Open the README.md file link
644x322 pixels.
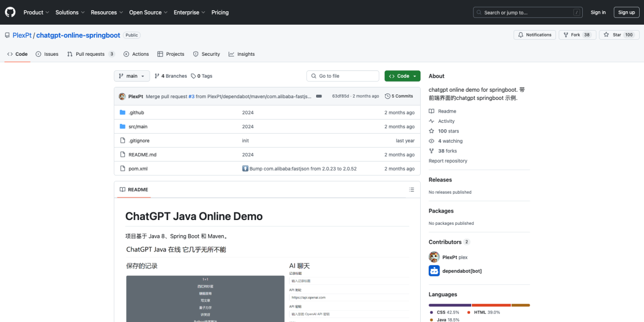coord(142,154)
